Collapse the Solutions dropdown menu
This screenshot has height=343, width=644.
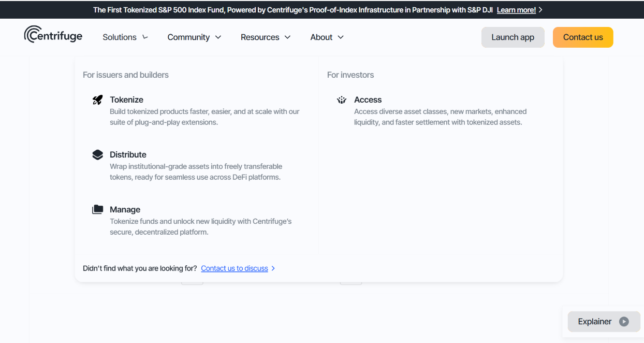coord(125,37)
